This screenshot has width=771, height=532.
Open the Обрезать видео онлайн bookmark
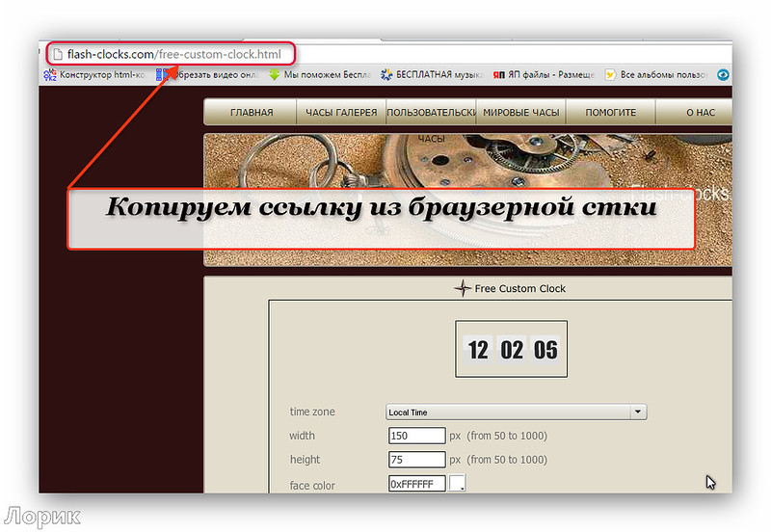tap(206, 74)
